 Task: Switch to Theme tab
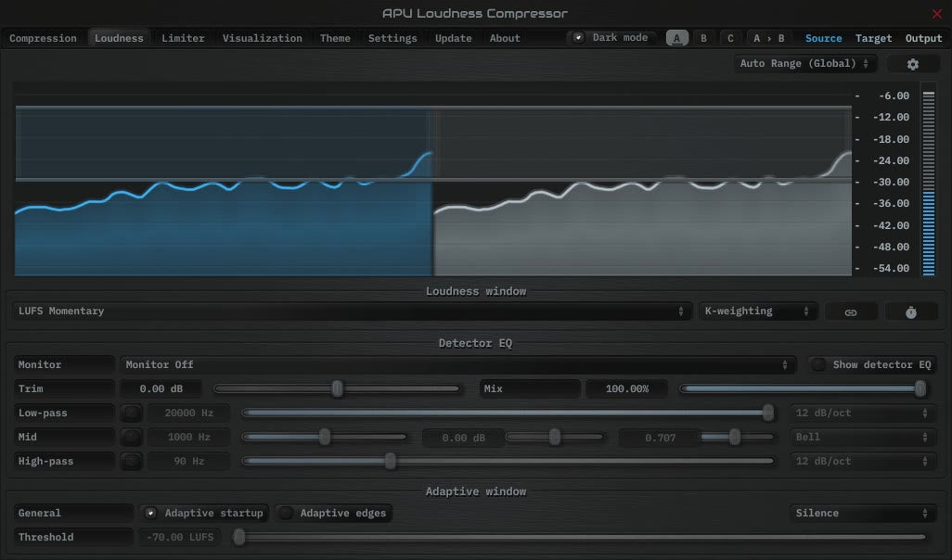(335, 38)
